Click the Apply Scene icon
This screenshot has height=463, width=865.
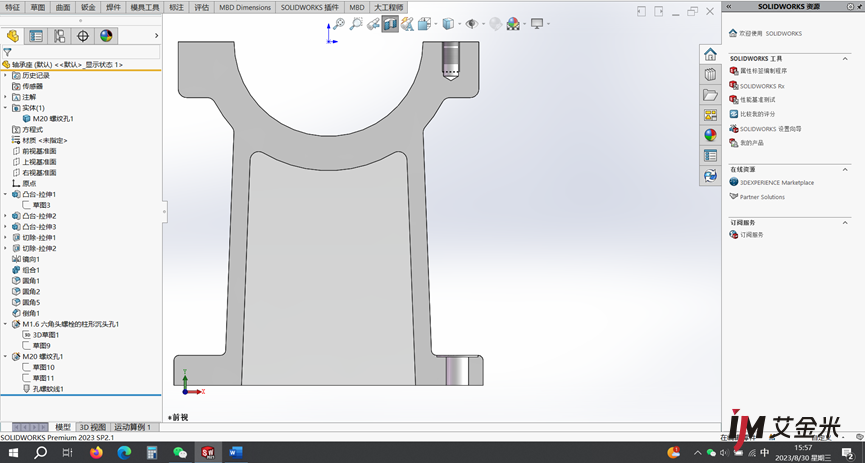click(513, 24)
